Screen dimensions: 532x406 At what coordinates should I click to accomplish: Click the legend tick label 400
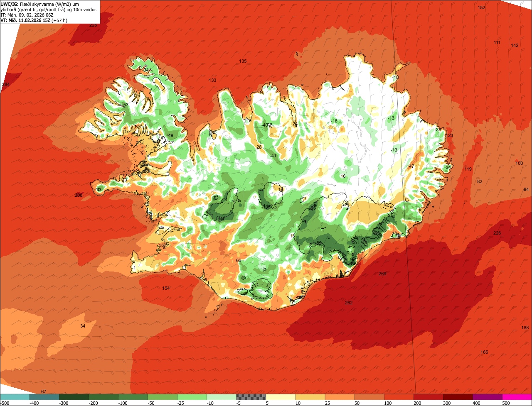(x=477, y=403)
